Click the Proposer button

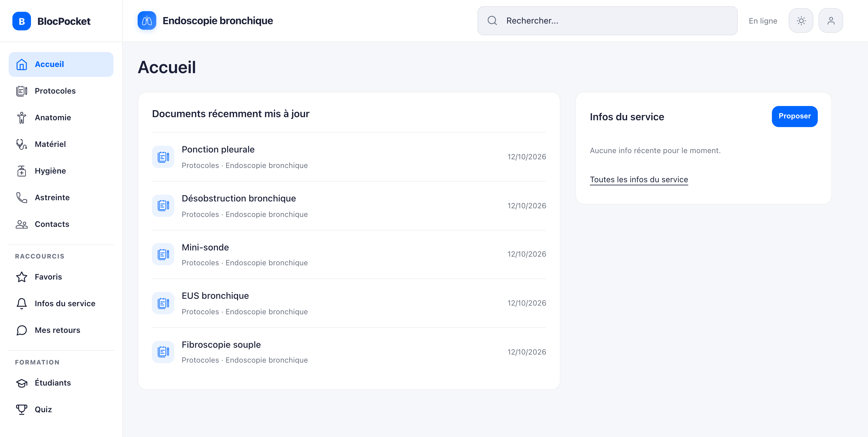pos(795,116)
